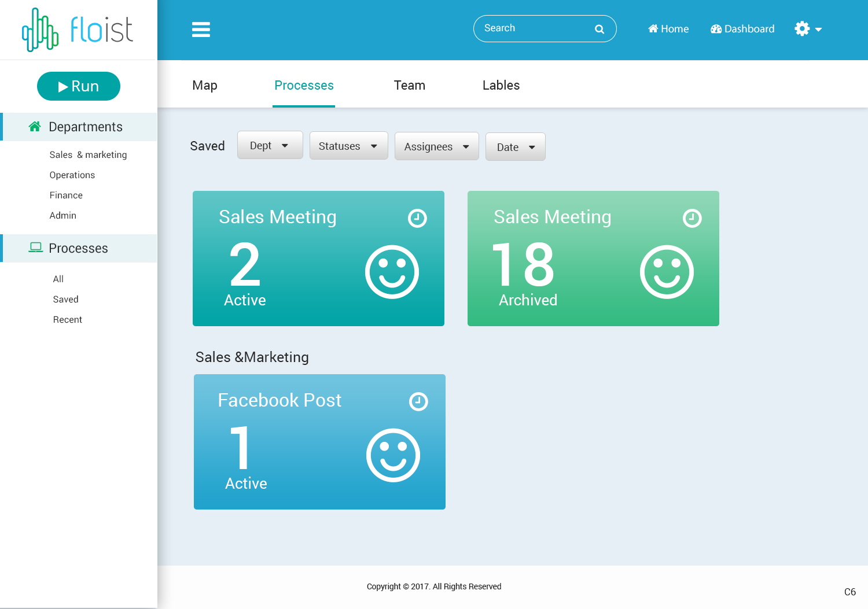Image resolution: width=868 pixels, height=609 pixels.
Task: Click smiley face on Facebook Post card
Action: click(393, 455)
